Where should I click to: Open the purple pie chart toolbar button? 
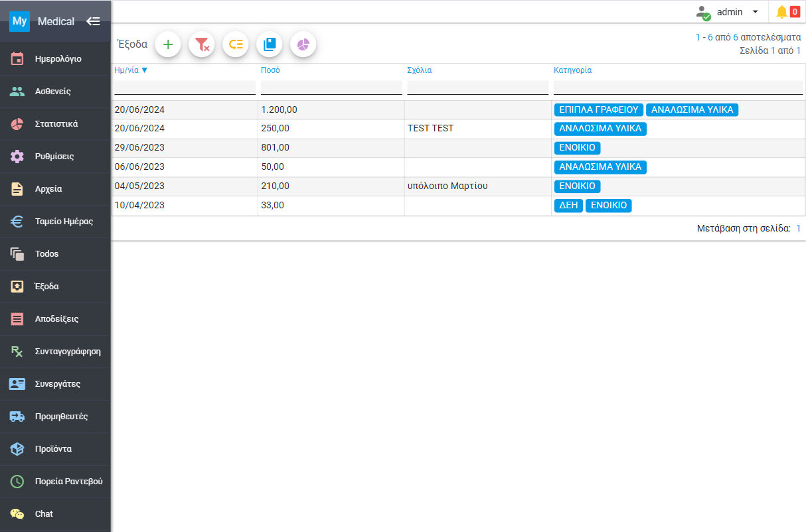tap(303, 44)
